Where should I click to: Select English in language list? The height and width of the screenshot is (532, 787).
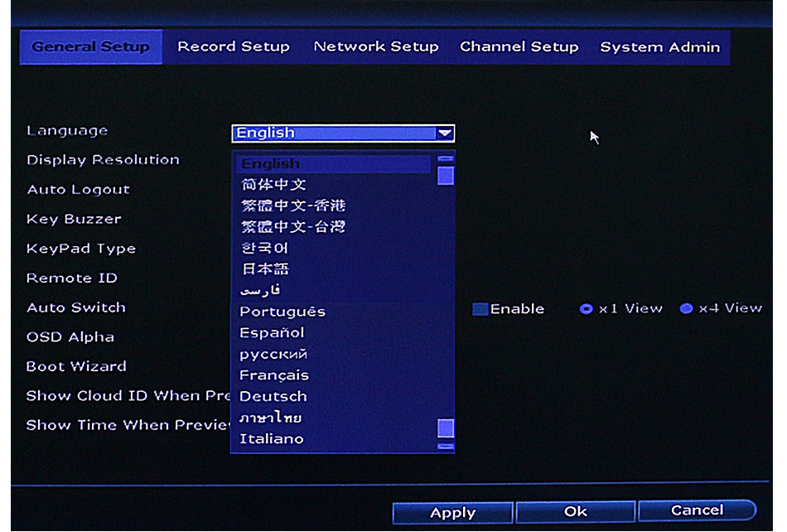pyautogui.click(x=334, y=163)
